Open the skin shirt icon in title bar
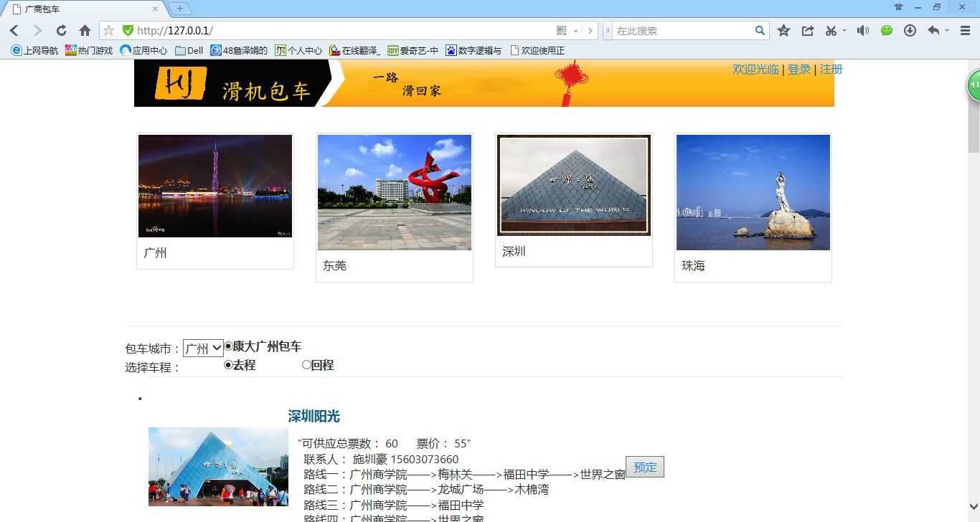The height and width of the screenshot is (522, 980). click(898, 7)
